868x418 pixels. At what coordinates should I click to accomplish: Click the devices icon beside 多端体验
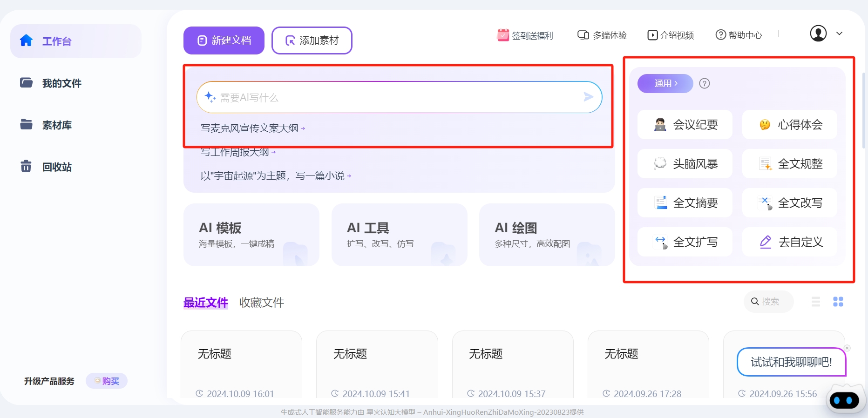[583, 35]
